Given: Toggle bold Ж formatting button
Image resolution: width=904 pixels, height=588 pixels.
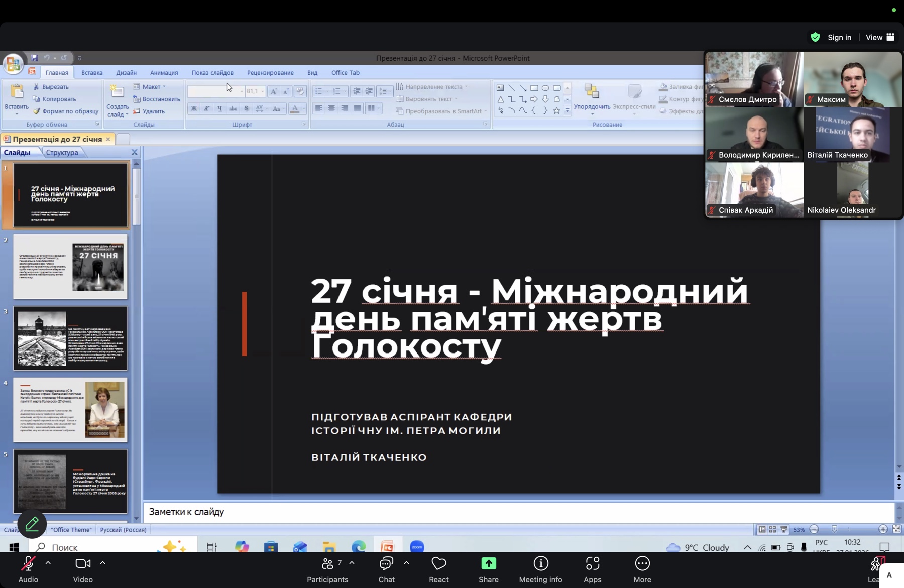Looking at the screenshot, I should pyautogui.click(x=194, y=108).
